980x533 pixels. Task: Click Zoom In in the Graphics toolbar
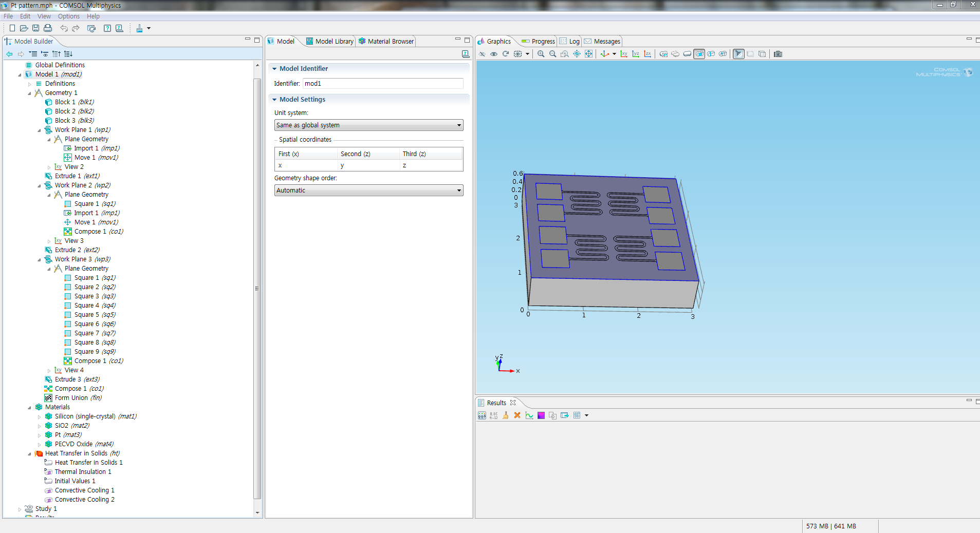(x=541, y=54)
